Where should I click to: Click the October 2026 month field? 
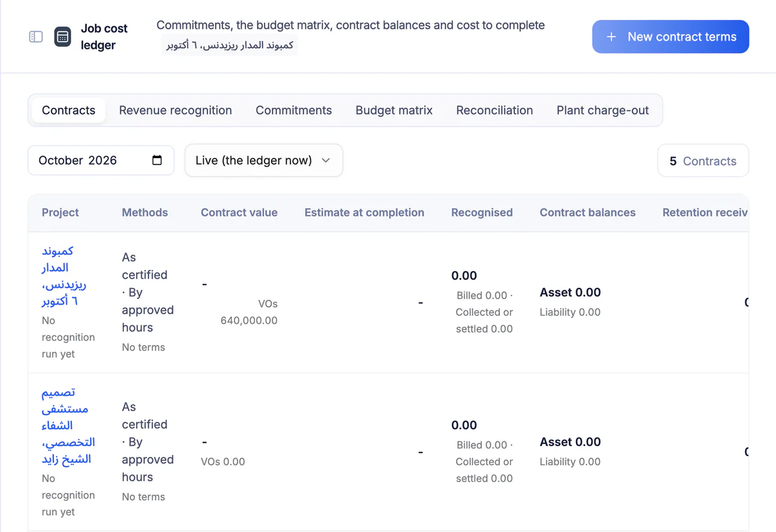point(101,160)
